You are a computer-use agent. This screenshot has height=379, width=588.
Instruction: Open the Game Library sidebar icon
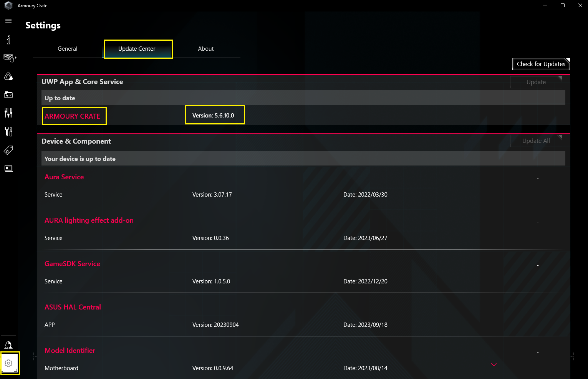tap(8, 94)
